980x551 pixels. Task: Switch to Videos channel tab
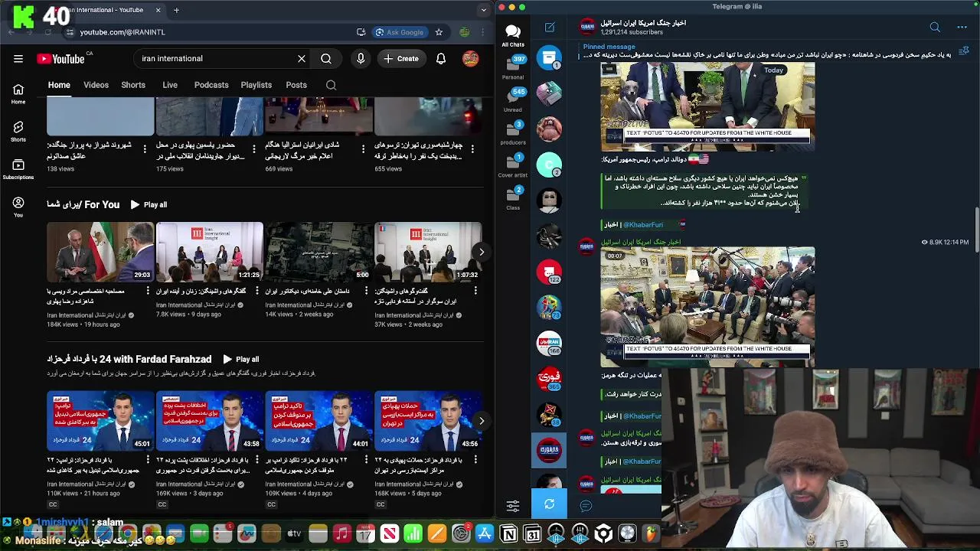[96, 85]
